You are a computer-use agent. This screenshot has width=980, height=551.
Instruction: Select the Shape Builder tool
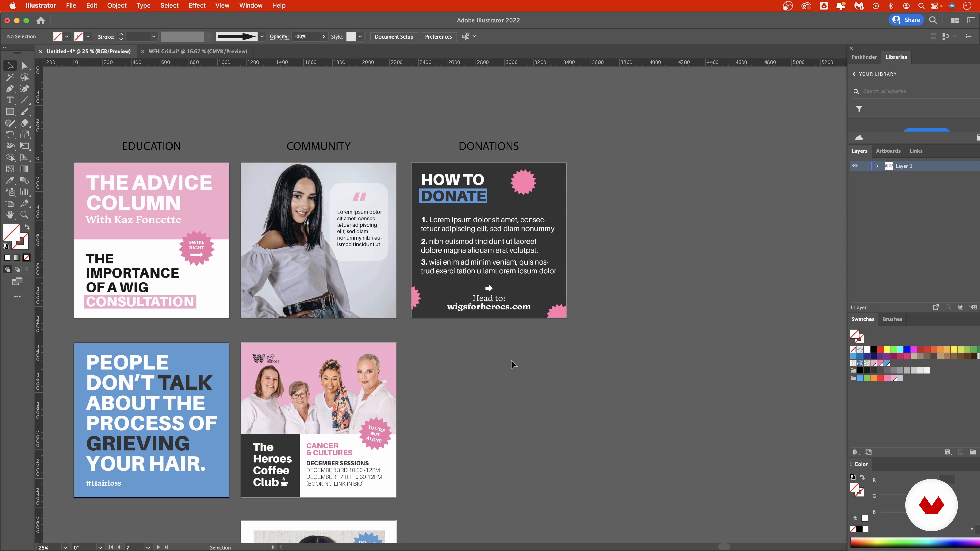point(10,157)
